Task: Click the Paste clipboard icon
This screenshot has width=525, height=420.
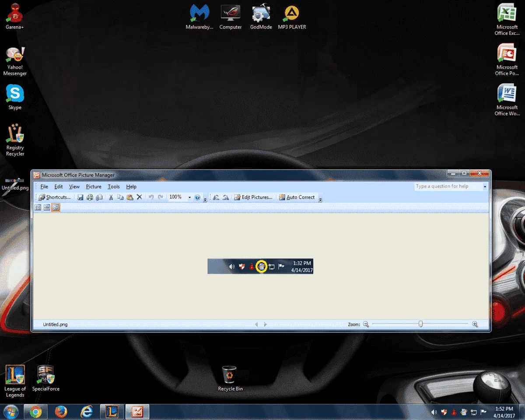Action: pyautogui.click(x=129, y=197)
